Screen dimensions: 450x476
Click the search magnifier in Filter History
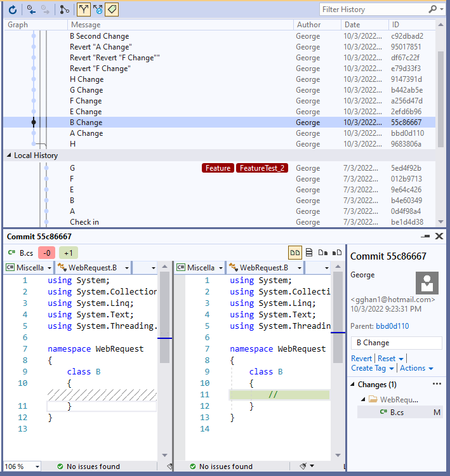(x=432, y=10)
